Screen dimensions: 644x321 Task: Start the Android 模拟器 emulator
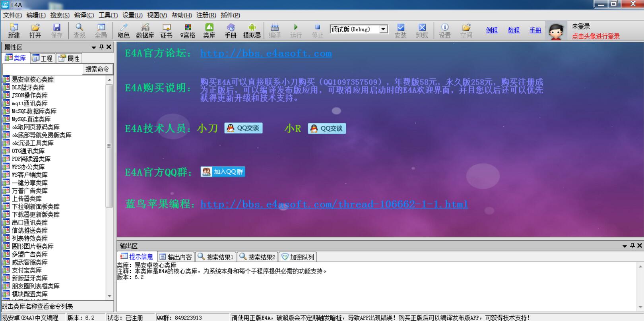tap(252, 31)
